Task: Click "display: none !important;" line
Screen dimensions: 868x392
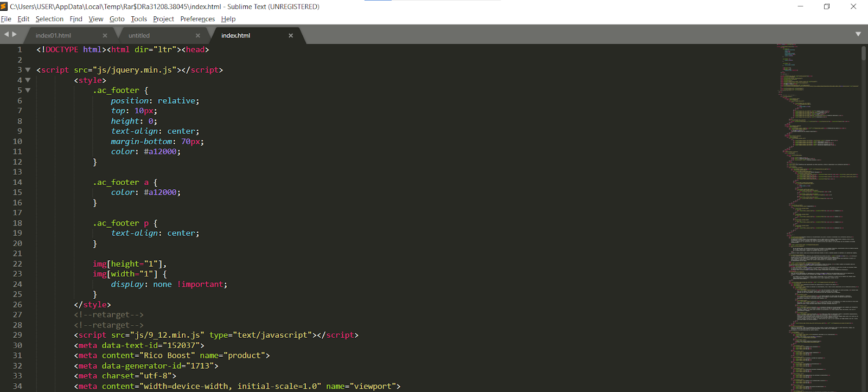Action: [x=169, y=284]
